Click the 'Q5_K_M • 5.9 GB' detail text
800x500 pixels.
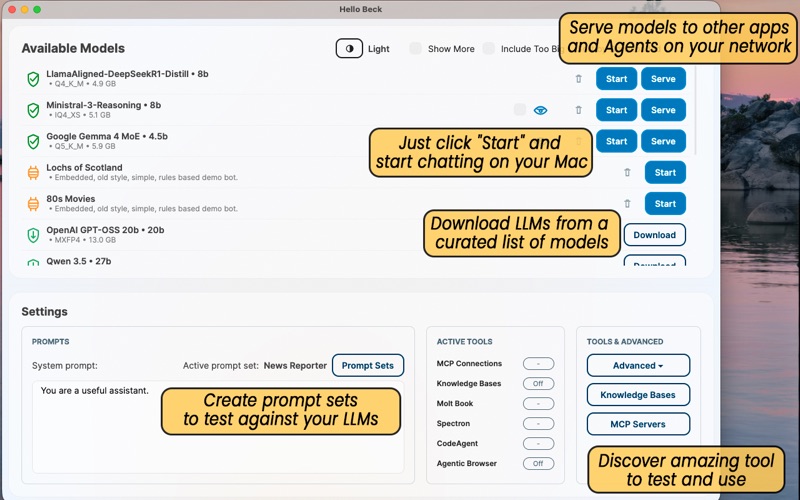(85, 146)
